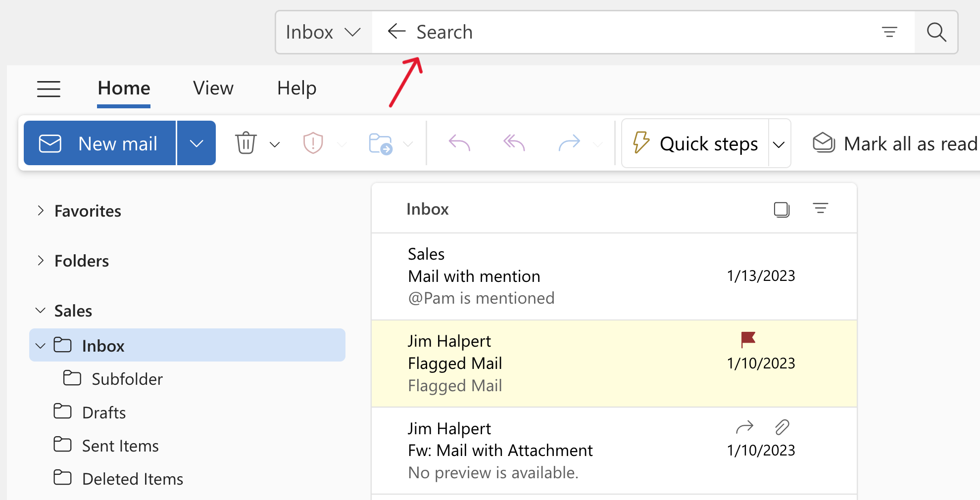Open the search filters icon
This screenshot has height=500, width=980.
click(889, 32)
